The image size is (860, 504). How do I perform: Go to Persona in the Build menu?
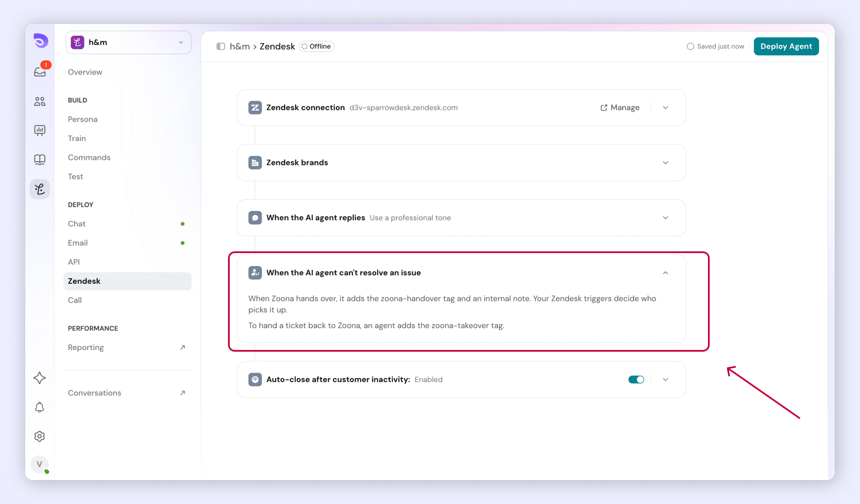83,119
